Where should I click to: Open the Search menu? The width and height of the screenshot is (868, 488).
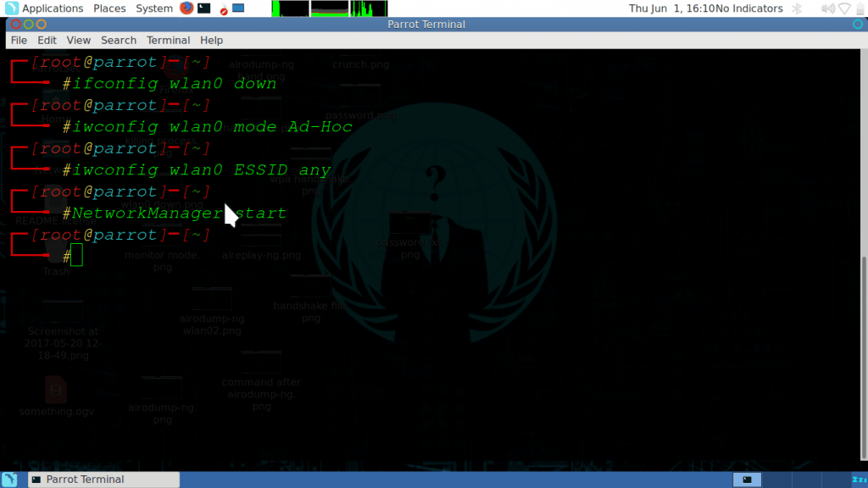point(119,40)
